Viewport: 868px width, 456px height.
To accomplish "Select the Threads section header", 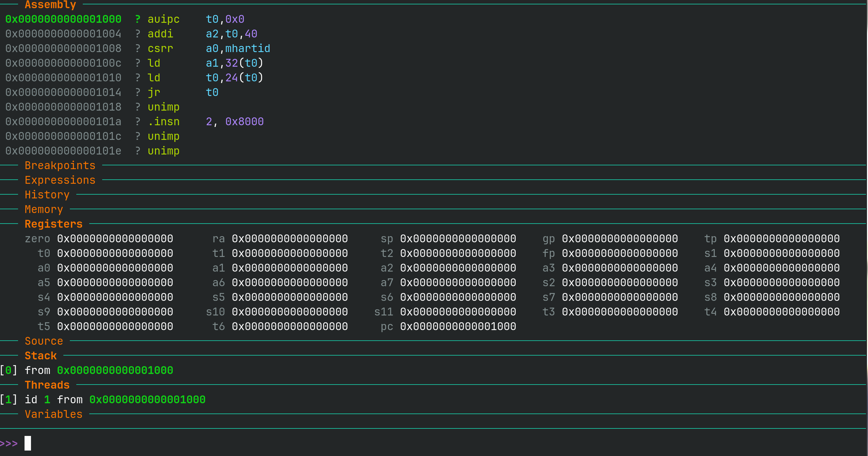I will 47,385.
